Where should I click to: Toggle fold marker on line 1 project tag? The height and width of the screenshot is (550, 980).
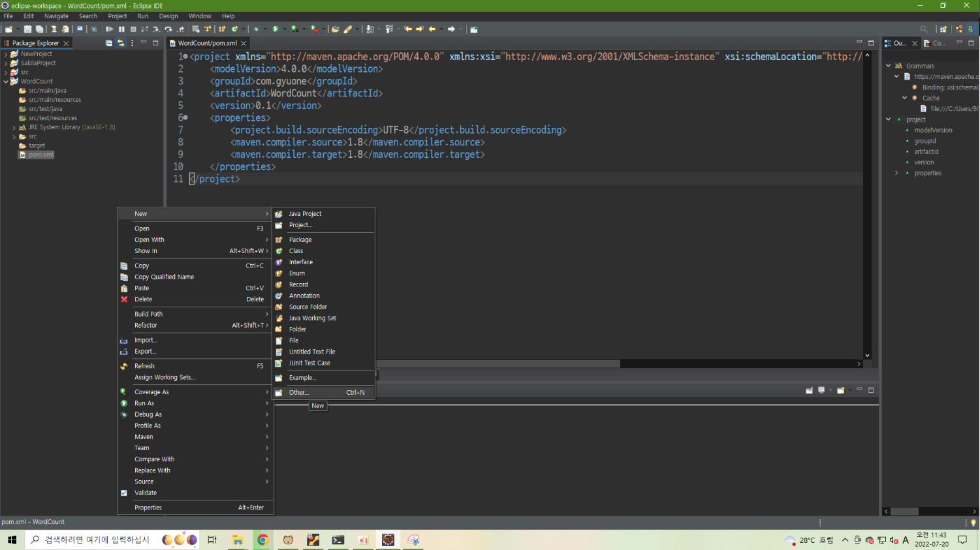pos(185,57)
